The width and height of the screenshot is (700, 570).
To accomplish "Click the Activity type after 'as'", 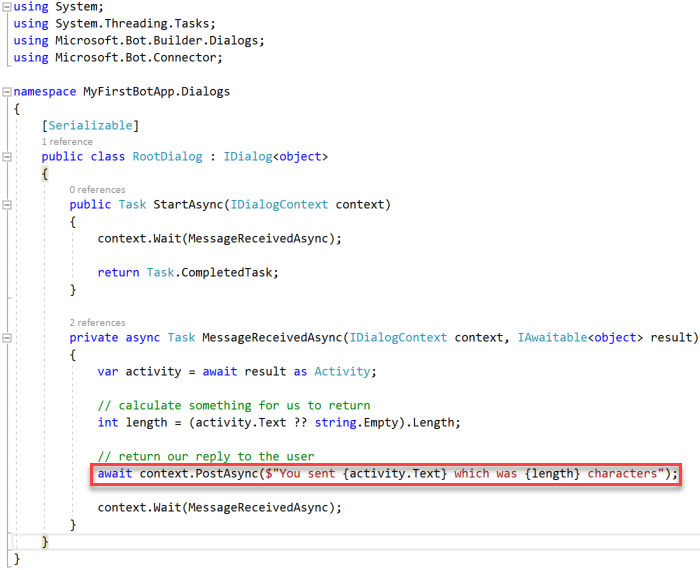I will click(342, 371).
